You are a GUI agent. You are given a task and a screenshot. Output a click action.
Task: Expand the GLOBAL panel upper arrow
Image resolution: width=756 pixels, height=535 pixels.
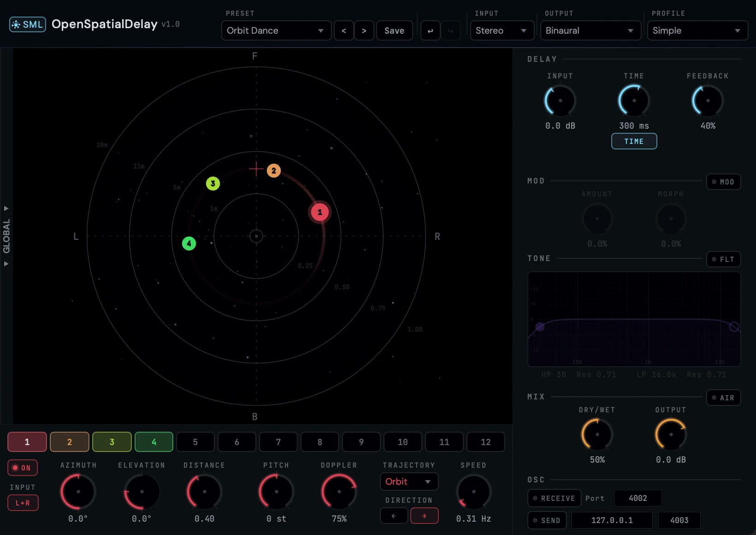[6, 208]
